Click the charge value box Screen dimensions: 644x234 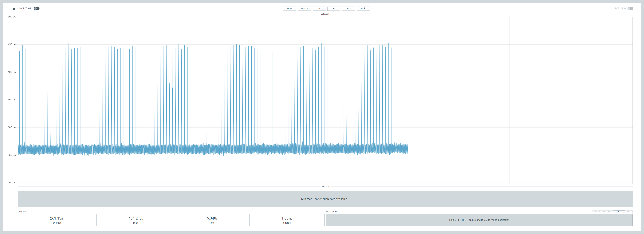pos(287,220)
